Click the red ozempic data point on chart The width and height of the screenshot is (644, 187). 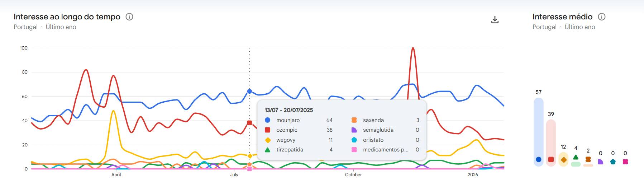(x=249, y=123)
